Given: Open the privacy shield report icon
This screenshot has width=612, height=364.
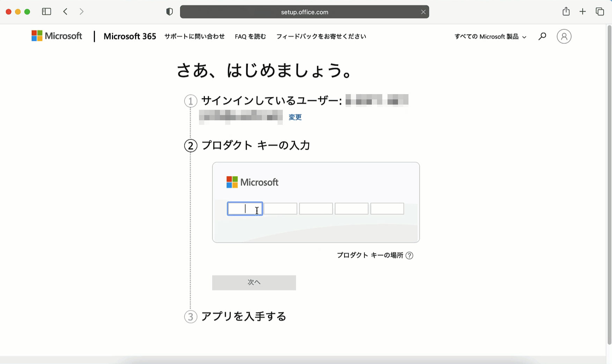Looking at the screenshot, I should point(169,12).
